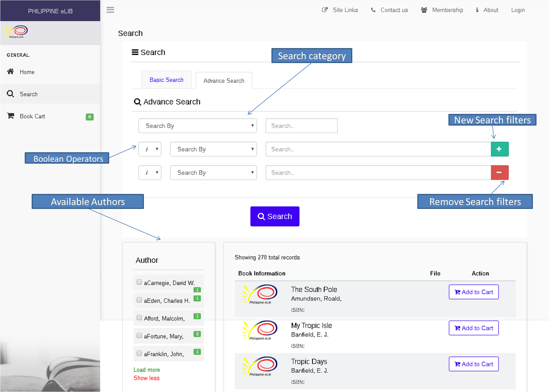The image size is (549, 392).
Task: Add The South Pole to cart
Action: coord(473,292)
